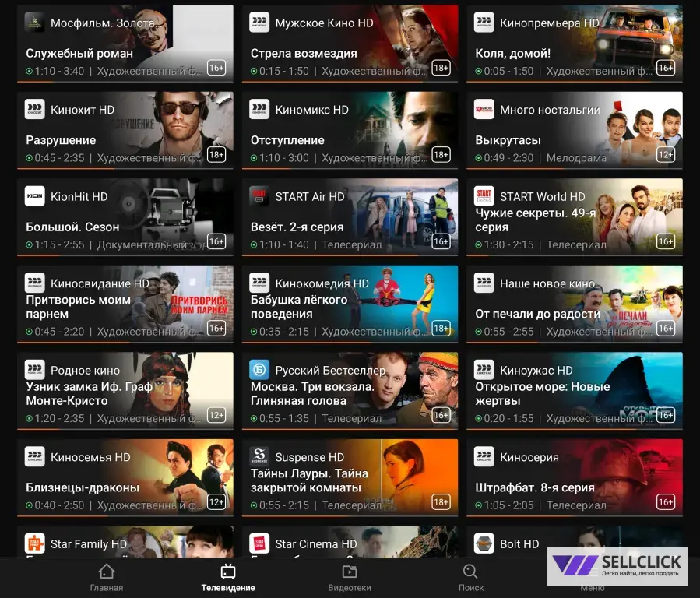Select Бабушка лёгкого поведения on Кинокомедия HD
This screenshot has height=598, width=700.
click(299, 307)
